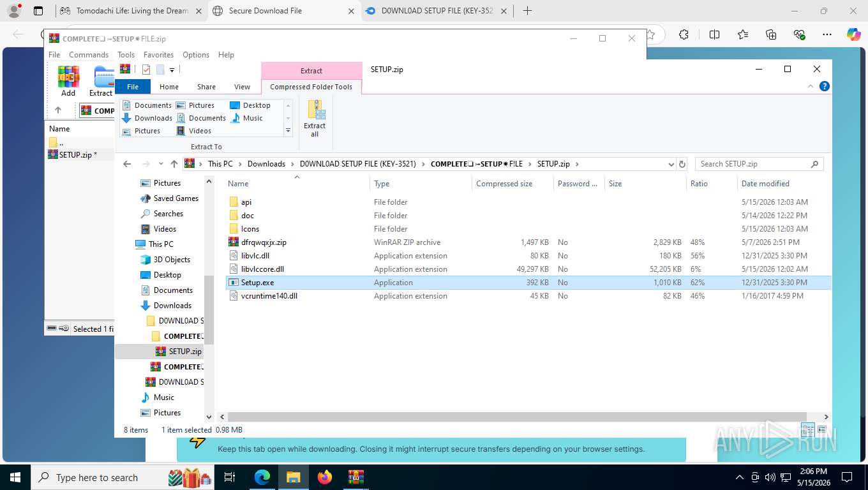The height and width of the screenshot is (490, 868).
Task: Click the New folder quick access icon
Action: pyautogui.click(x=160, y=70)
